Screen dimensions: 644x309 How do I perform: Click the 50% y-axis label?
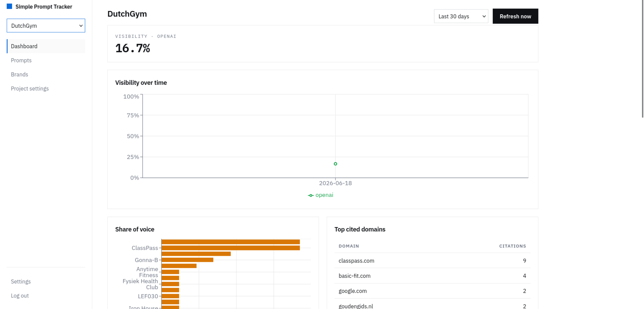pos(133,136)
